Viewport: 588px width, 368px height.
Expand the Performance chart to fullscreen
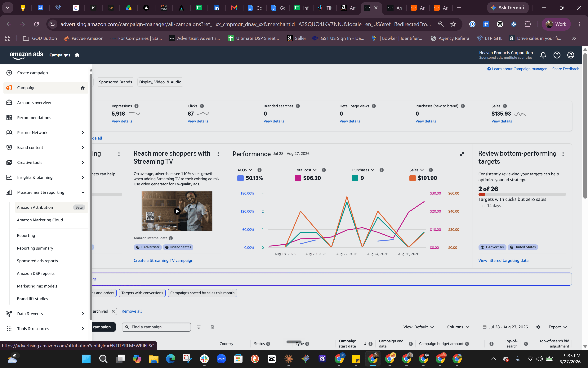(462, 154)
